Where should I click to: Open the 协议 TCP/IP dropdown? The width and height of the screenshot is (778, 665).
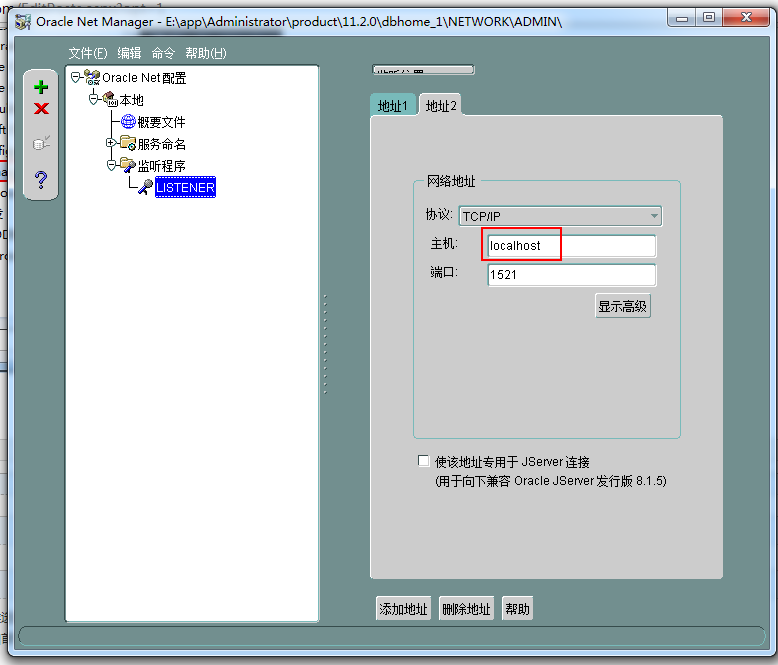pos(560,216)
